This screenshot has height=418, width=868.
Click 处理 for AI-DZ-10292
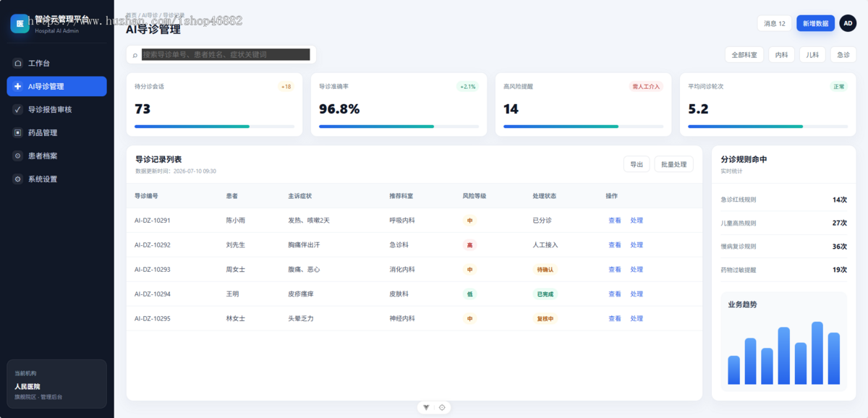(x=637, y=245)
